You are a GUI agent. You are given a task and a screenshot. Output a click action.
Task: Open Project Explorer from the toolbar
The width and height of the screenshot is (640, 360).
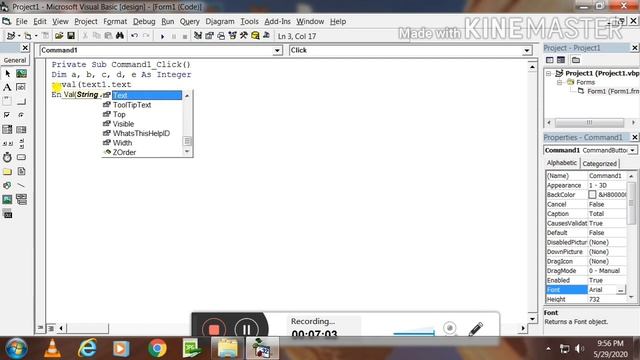pos(198,36)
